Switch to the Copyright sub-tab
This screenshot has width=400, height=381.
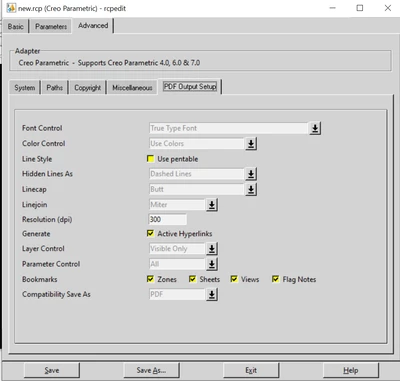click(x=87, y=88)
